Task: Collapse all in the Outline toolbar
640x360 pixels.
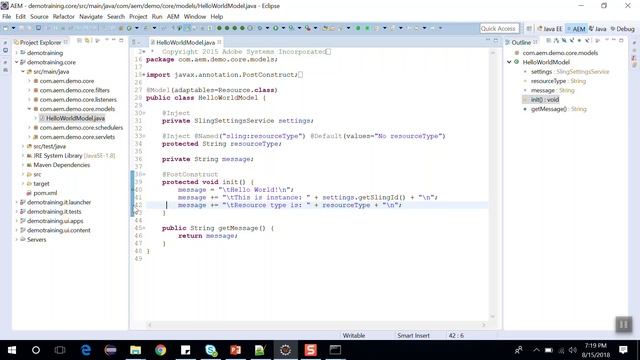Action: pyautogui.click(x=549, y=41)
